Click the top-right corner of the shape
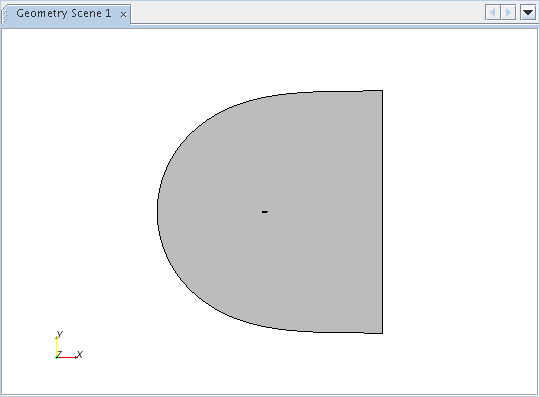 (x=382, y=91)
